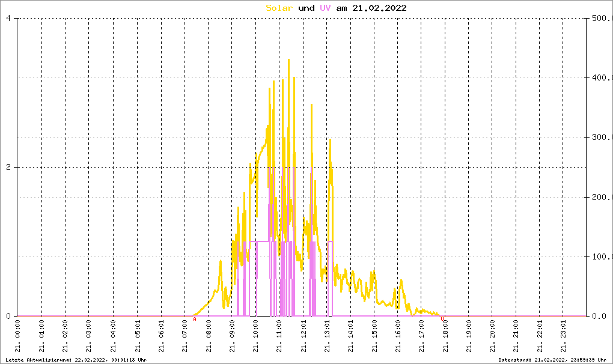613x364 pixels.
Task: Click the left axis label '2'
Action: coord(8,167)
